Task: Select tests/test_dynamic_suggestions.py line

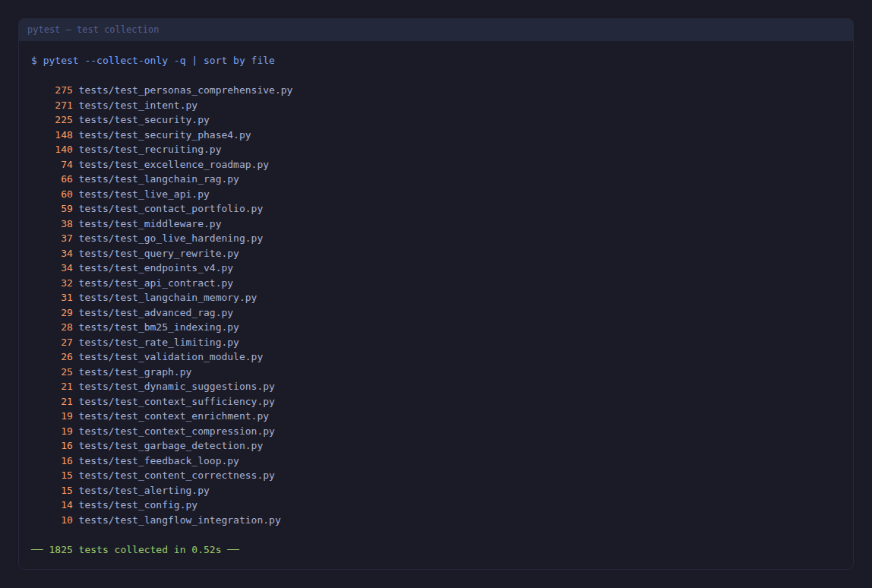Action: click(176, 387)
